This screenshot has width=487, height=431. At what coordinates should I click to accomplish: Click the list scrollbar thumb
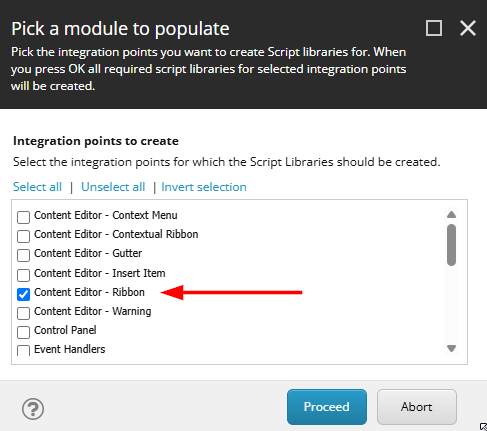click(x=451, y=245)
